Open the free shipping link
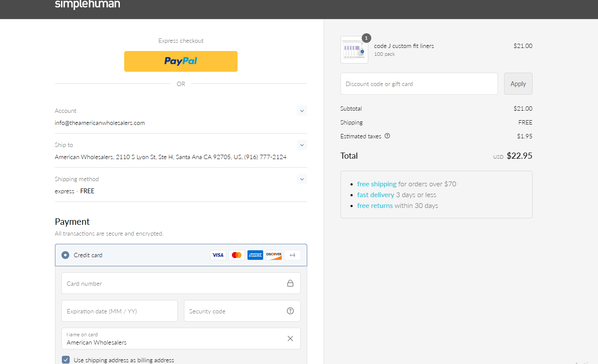Viewport: 598px width, 364px height. (377, 184)
